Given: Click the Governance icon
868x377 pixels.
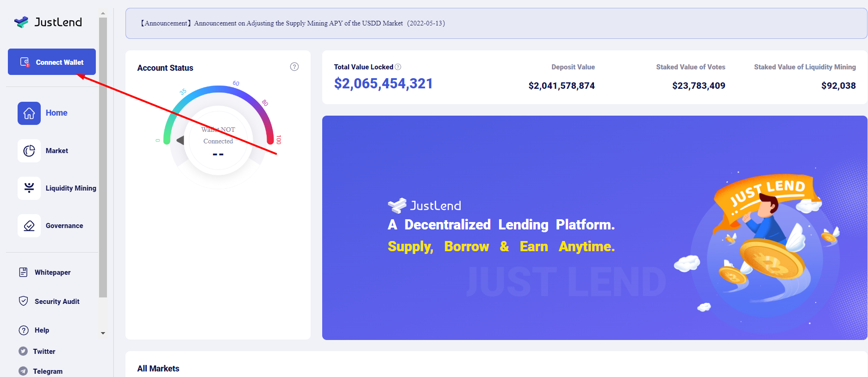Looking at the screenshot, I should tap(29, 226).
